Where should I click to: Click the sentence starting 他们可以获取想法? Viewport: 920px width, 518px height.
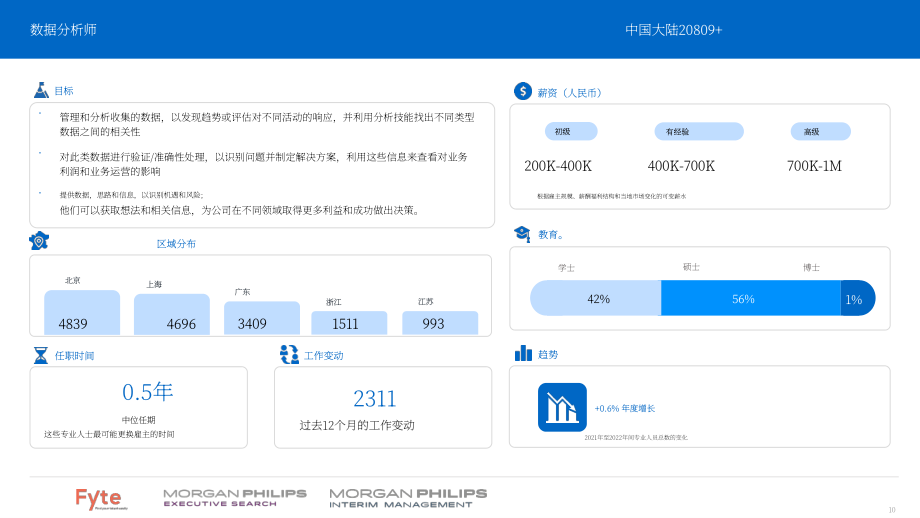click(x=241, y=210)
